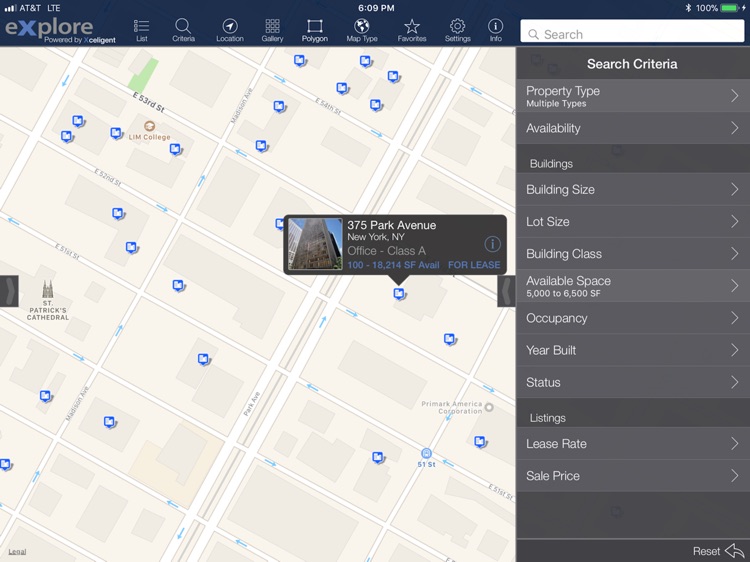Tap the 375 Park Avenue building thumbnail

pos(315,244)
